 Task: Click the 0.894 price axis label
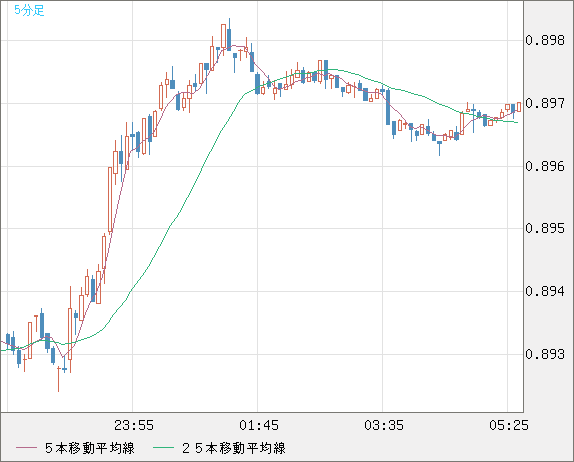pos(545,291)
